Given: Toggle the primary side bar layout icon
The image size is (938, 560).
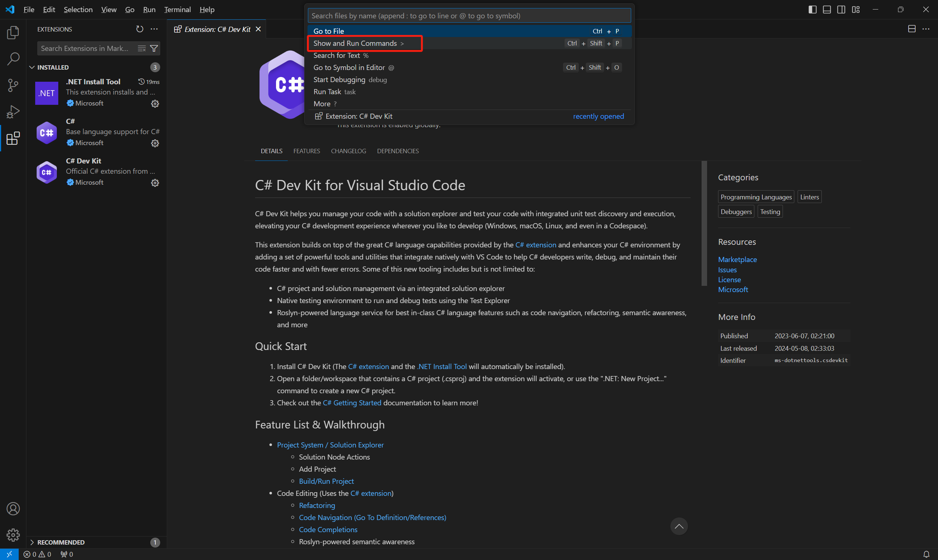Looking at the screenshot, I should (813, 10).
